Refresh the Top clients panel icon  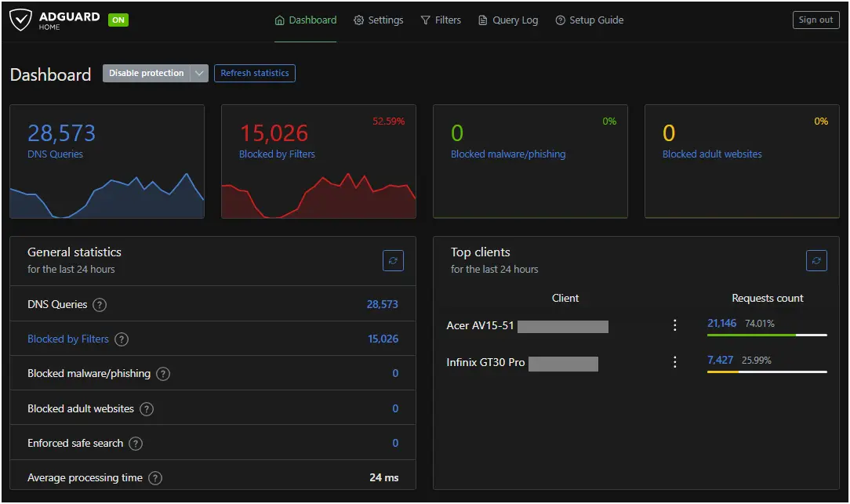[816, 261]
